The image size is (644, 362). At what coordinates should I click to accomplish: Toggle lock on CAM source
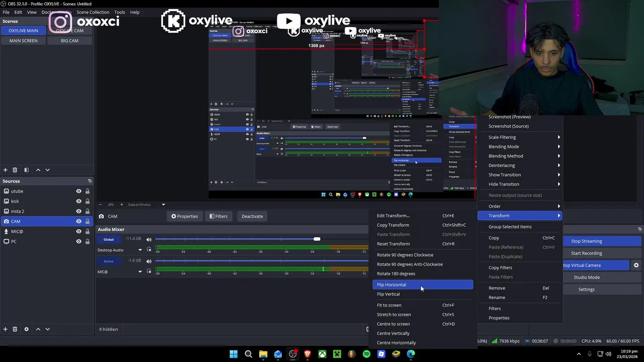[88, 221]
